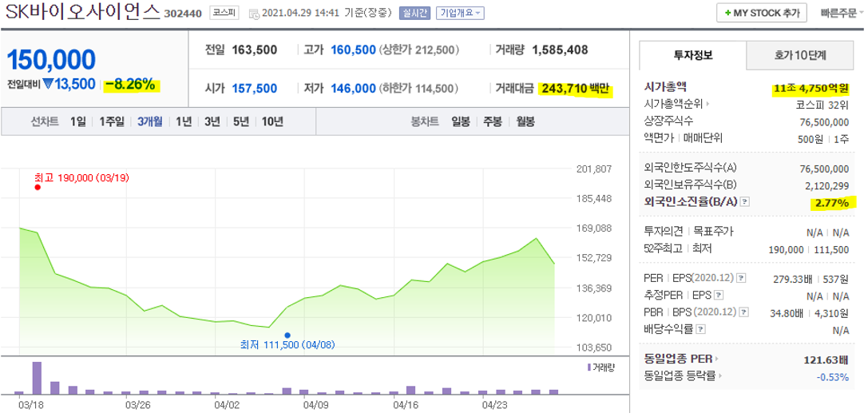
Task: Click the down arrow beside 13,500
Action: tap(48, 85)
